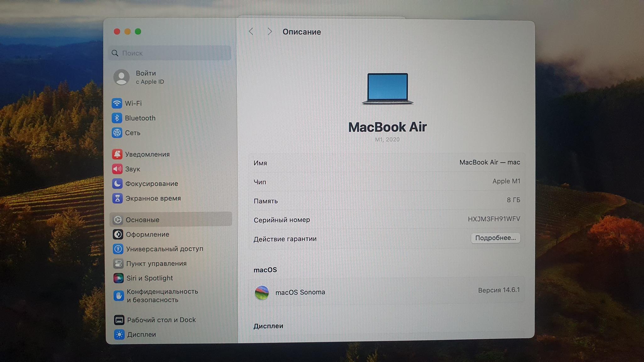Click Control Center sidebar icon
This screenshot has height=362, width=644.
coord(118,263)
